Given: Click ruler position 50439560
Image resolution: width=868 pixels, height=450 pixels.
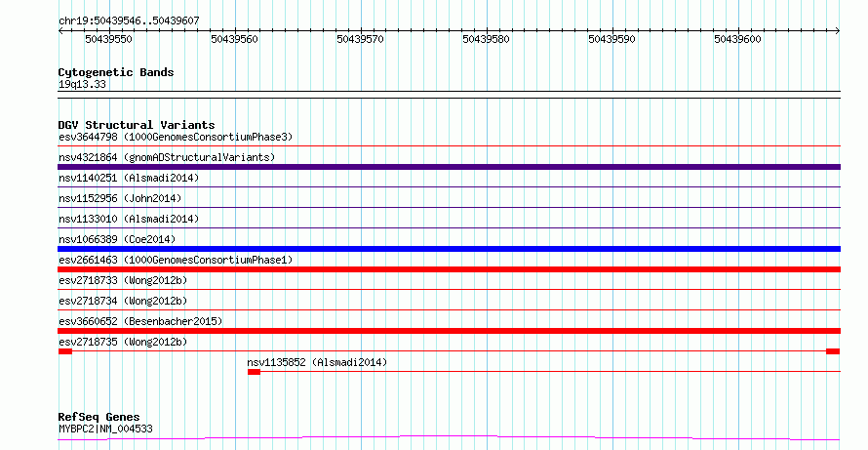Looking at the screenshot, I should (x=234, y=39).
